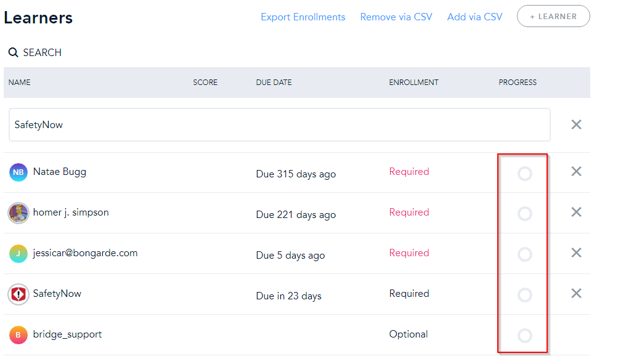This screenshot has width=618, height=364.
Task: Open Remove via CSV link
Action: coord(396,17)
